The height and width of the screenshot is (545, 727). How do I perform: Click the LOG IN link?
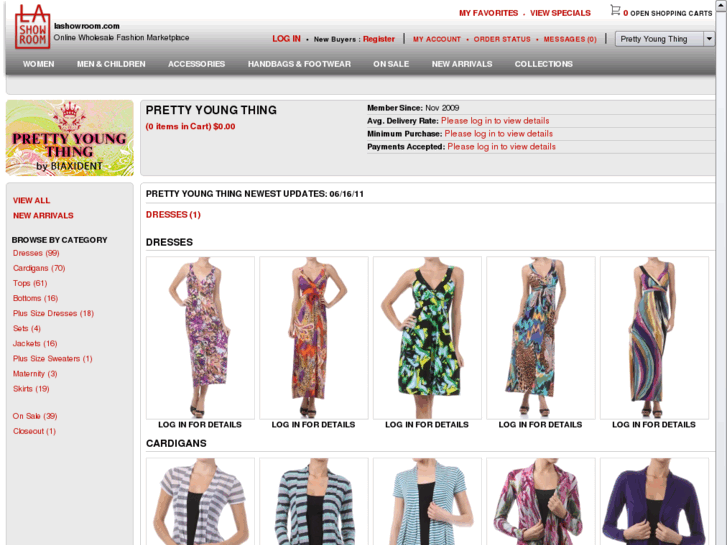click(x=286, y=39)
